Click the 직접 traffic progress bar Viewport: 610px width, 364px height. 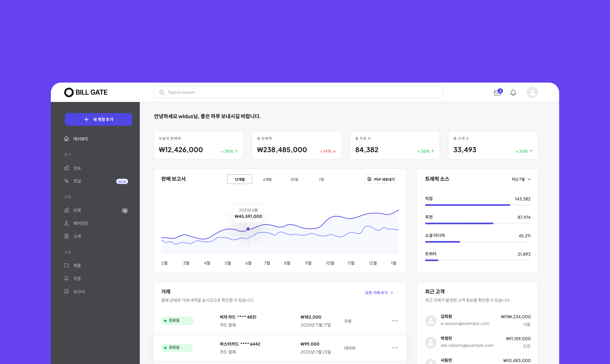point(477,205)
